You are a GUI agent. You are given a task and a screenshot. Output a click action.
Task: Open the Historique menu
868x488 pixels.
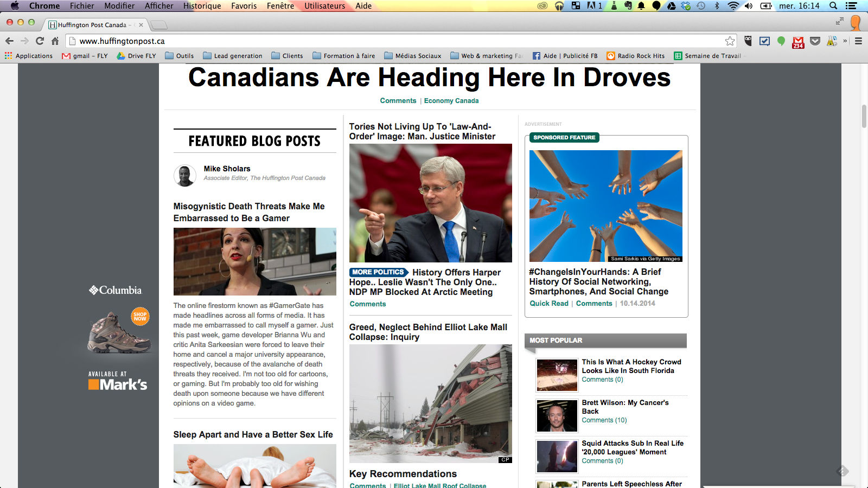202,6
